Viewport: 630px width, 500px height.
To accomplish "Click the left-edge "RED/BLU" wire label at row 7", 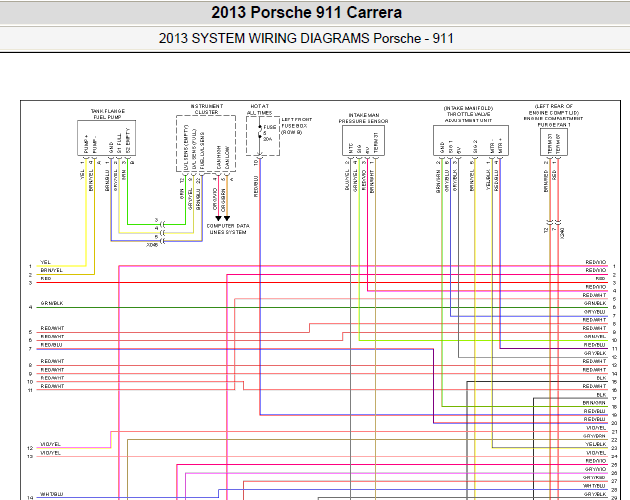I will 51,345.
